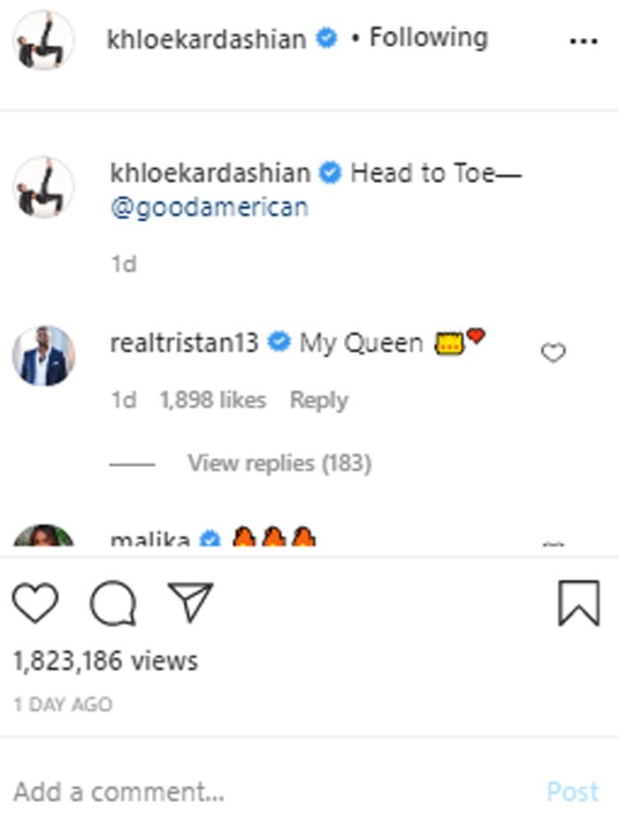This screenshot has height=840, width=619.
Task: Like the post with the heart icon
Action: click(x=35, y=604)
